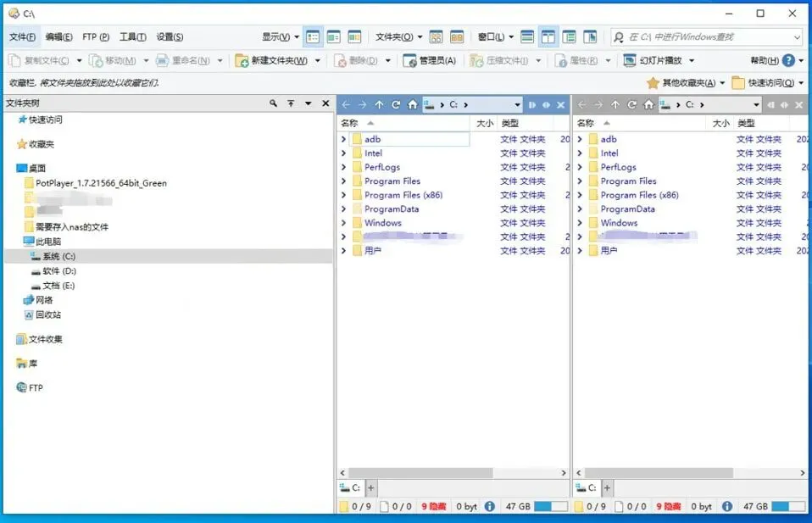Expand Program Files folder in left pane
This screenshot has width=812, height=523.
[x=343, y=181]
